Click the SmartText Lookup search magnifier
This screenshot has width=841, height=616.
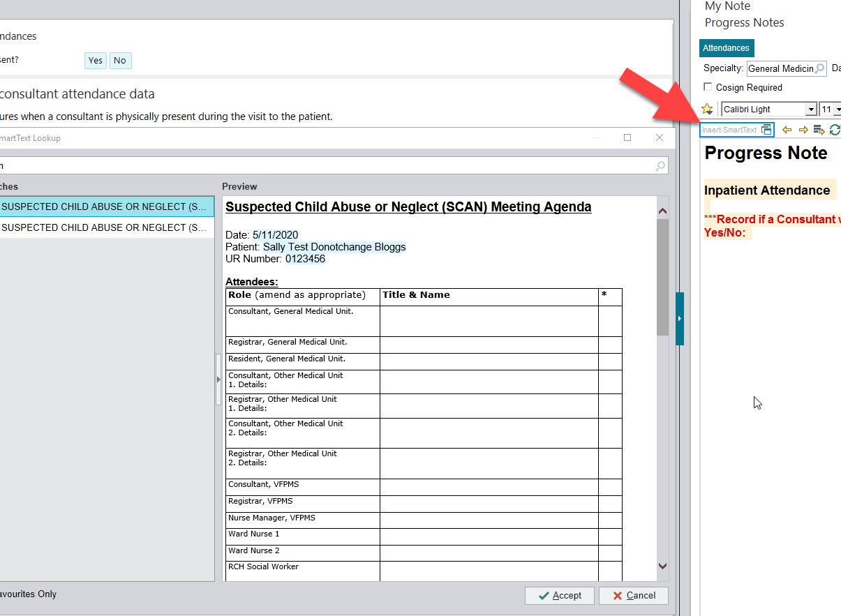click(x=659, y=165)
